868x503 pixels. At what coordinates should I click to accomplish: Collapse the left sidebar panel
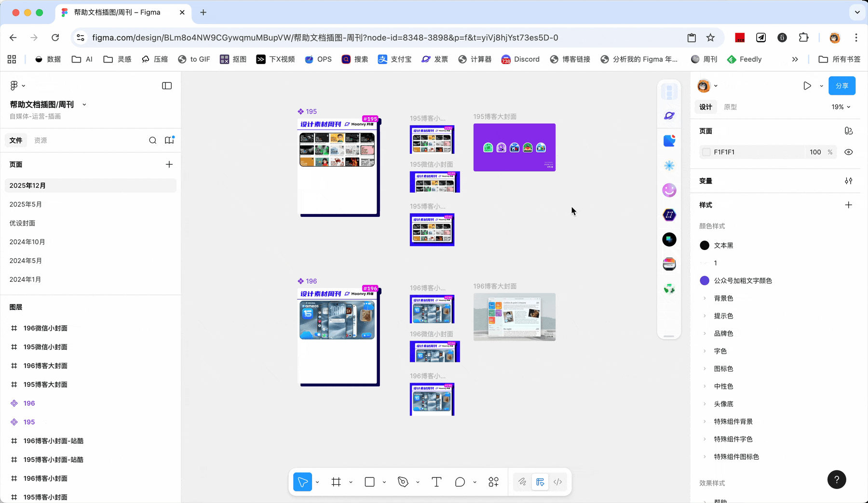coord(167,86)
